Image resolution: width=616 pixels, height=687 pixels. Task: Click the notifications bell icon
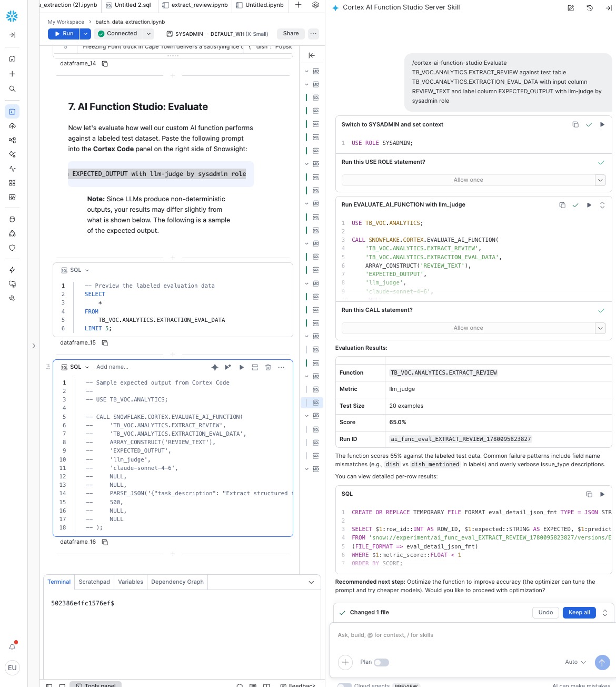click(12, 646)
